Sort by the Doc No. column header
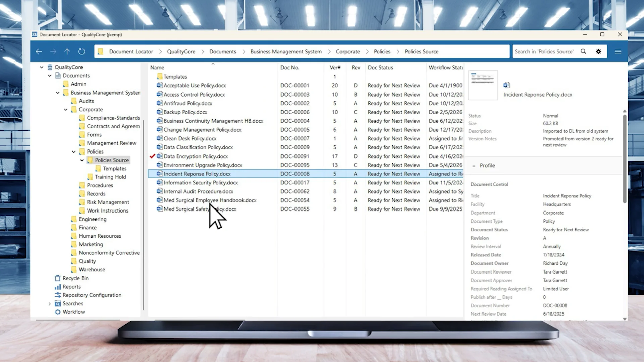644x362 pixels. pyautogui.click(x=289, y=67)
